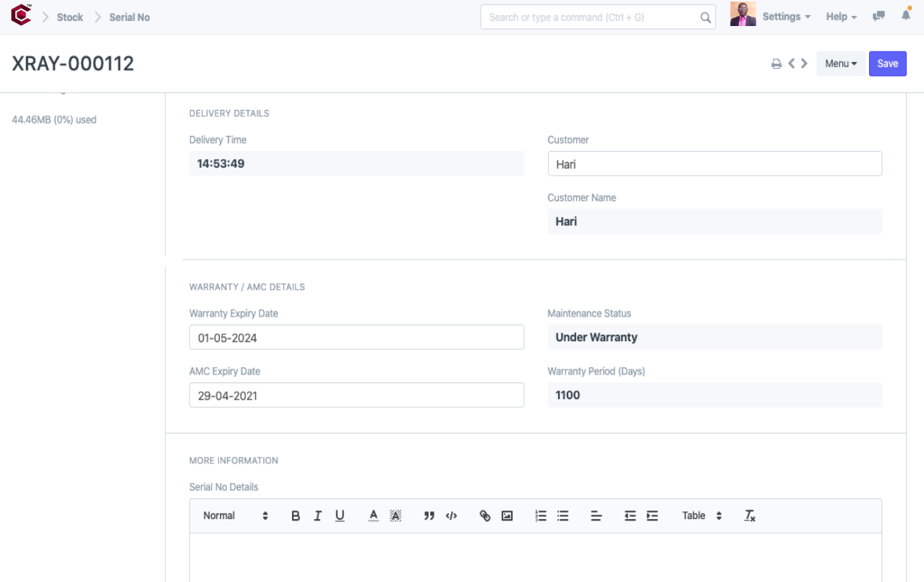Toggle italic formatting in editor
This screenshot has height=582, width=924.
(x=317, y=515)
